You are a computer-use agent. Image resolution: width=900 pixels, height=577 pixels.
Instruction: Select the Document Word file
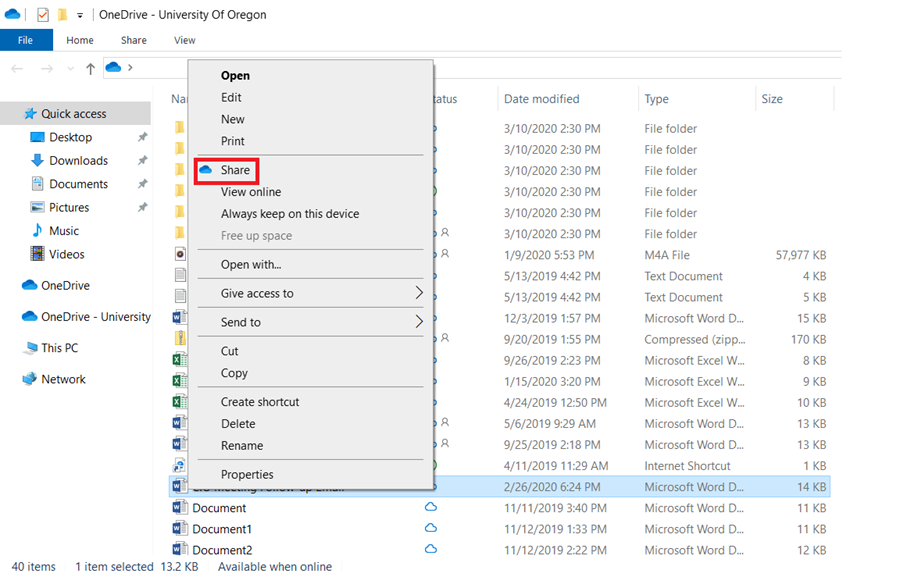219,508
